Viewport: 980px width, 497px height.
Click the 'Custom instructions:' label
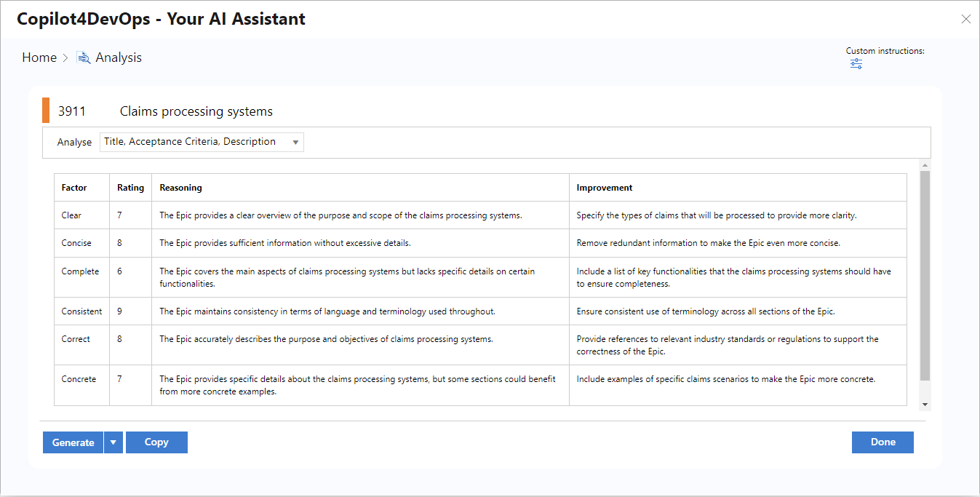click(x=885, y=51)
